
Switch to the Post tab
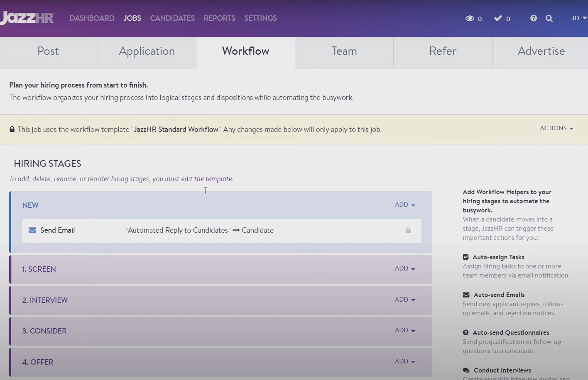click(48, 51)
